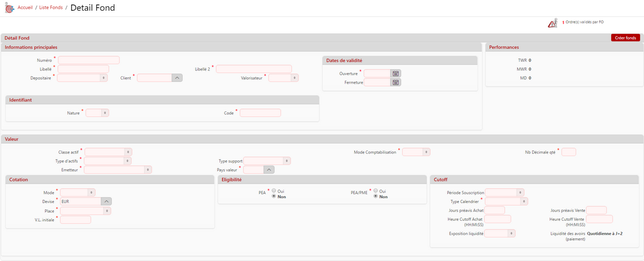
Task: Go to Accueil breadcrumb link
Action: pyautogui.click(x=25, y=8)
